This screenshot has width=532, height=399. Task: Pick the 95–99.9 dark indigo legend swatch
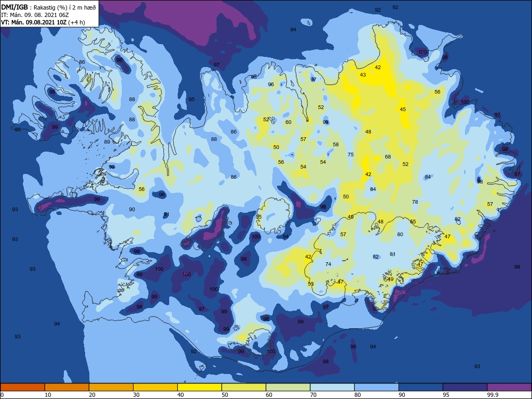point(465,387)
